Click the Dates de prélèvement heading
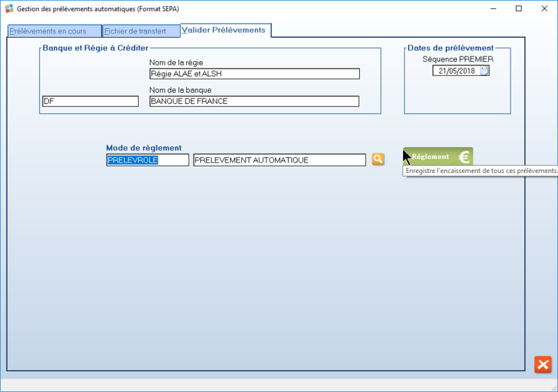This screenshot has width=558, height=392. click(451, 48)
